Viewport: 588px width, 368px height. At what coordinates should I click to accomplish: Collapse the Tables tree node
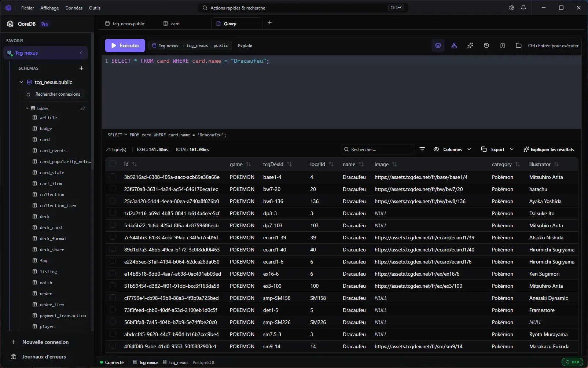pyautogui.click(x=27, y=108)
